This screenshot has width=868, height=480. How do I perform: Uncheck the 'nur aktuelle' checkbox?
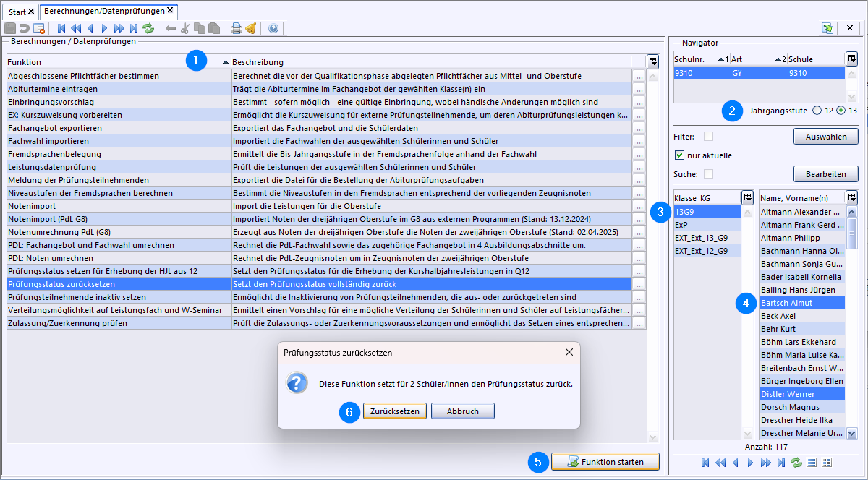click(679, 155)
